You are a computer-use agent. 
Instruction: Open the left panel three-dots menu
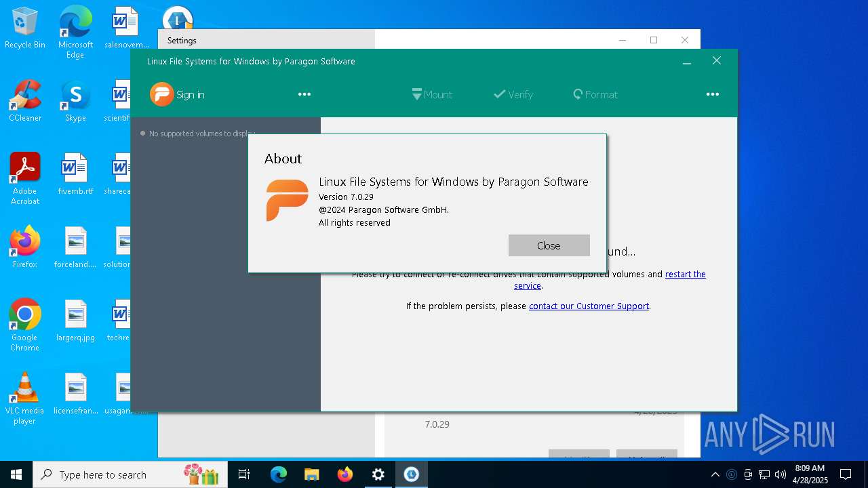tap(304, 94)
